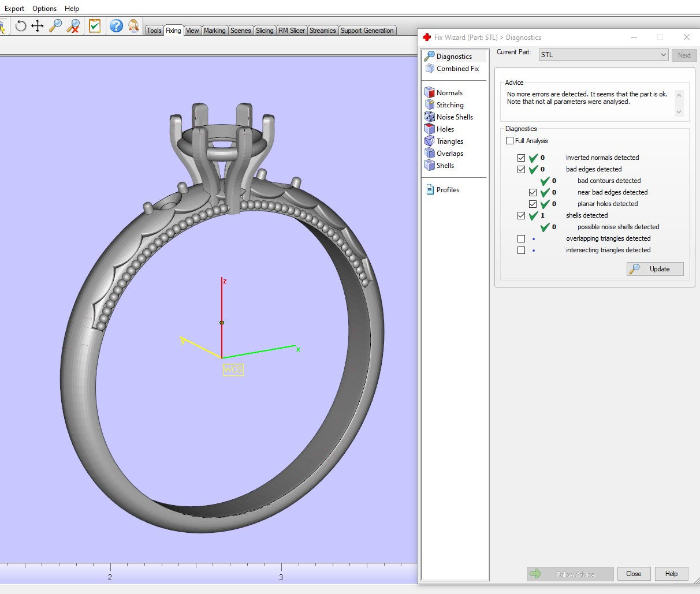Check intersecting triangles detected box
The image size is (700, 594).
522,250
